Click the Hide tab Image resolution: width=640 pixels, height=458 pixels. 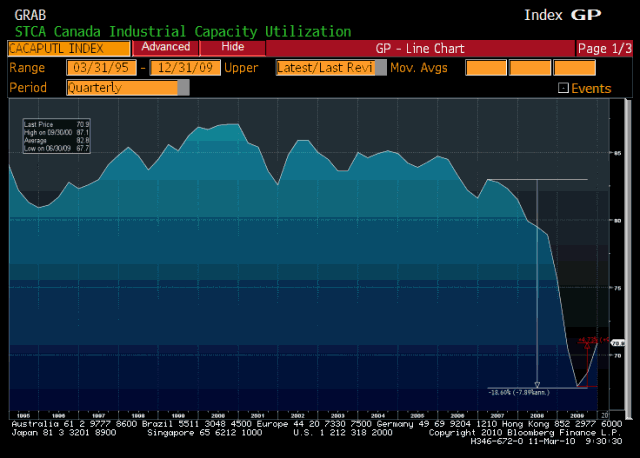pos(232,47)
